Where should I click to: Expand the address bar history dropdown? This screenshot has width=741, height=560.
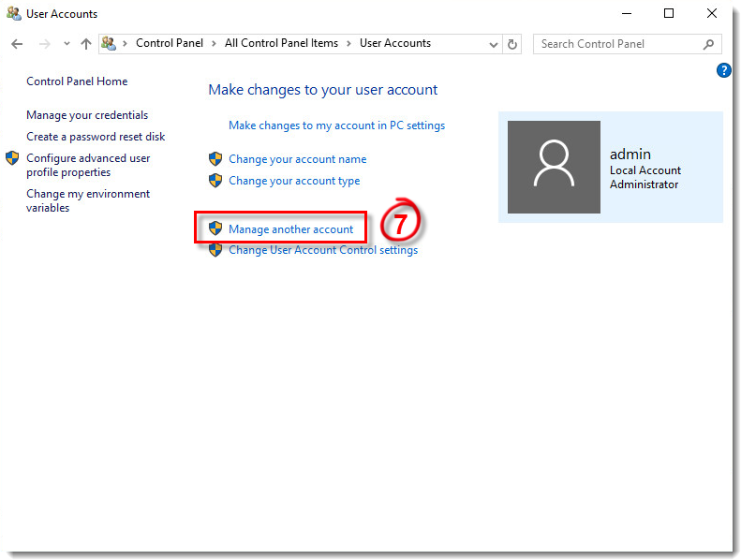494,44
